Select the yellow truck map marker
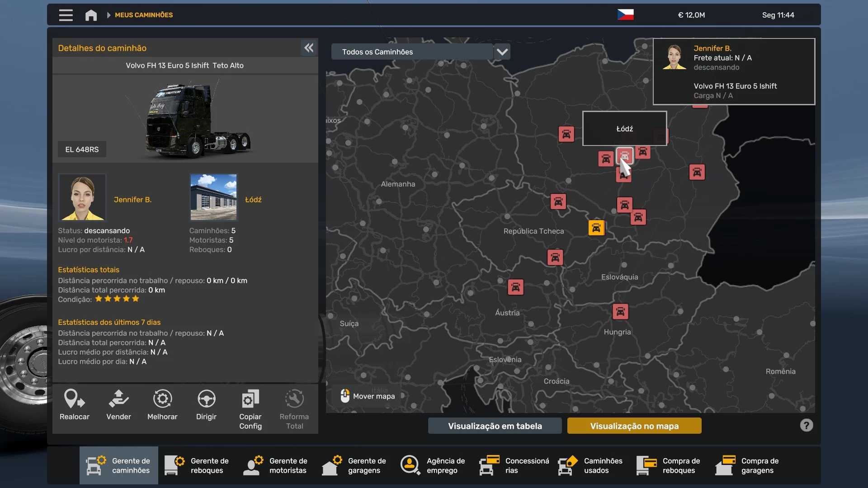The image size is (868, 488). pyautogui.click(x=596, y=228)
